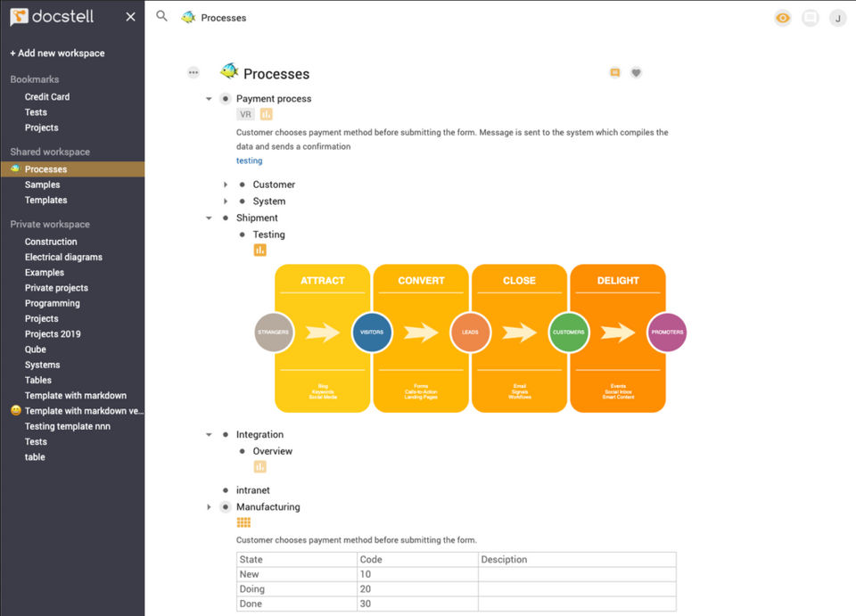Click the bullet of intranet
This screenshot has height=616, width=856.
point(226,490)
